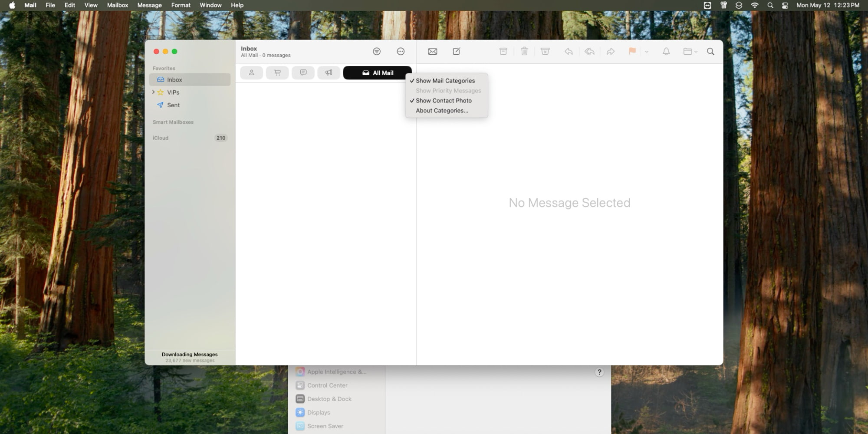The height and width of the screenshot is (434, 868).
Task: Expand the VIPs mailbox chevron
Action: 153,92
